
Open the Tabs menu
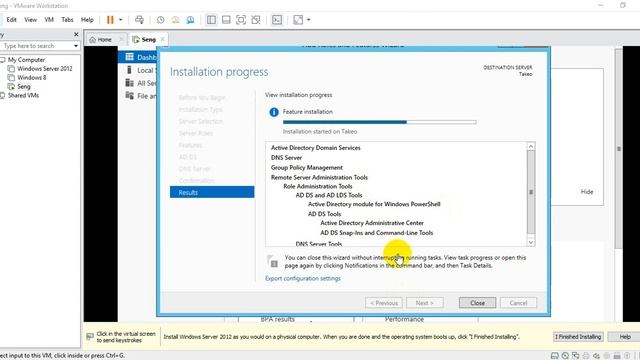67,20
